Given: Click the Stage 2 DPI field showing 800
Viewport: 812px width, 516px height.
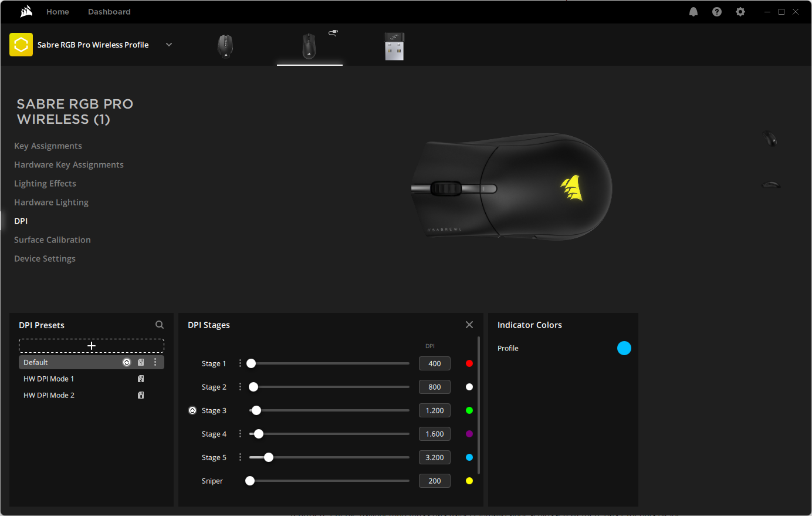Looking at the screenshot, I should tap(435, 387).
